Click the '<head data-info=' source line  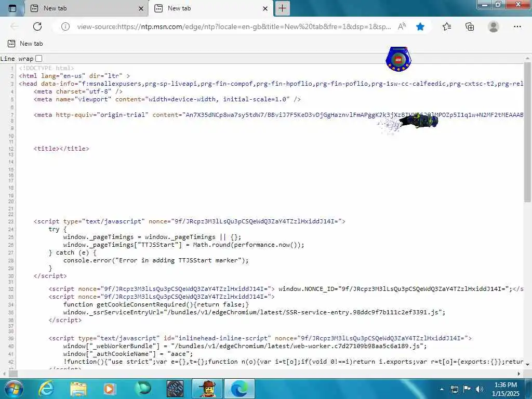[271, 84]
